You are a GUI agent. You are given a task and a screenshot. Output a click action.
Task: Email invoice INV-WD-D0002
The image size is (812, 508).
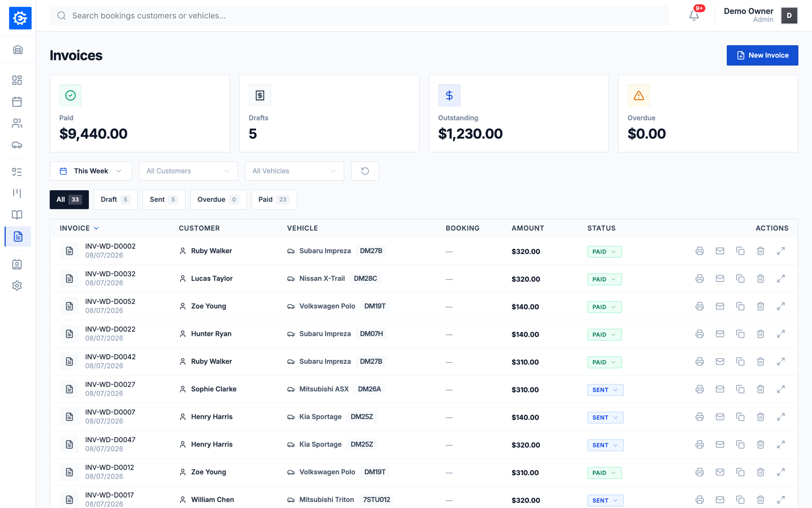pos(720,251)
